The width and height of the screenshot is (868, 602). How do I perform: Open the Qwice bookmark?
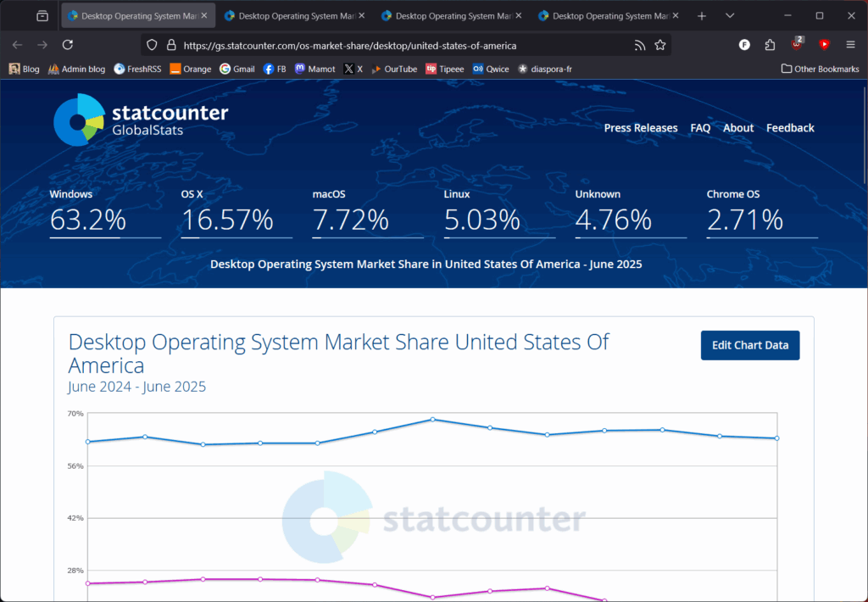click(x=491, y=70)
